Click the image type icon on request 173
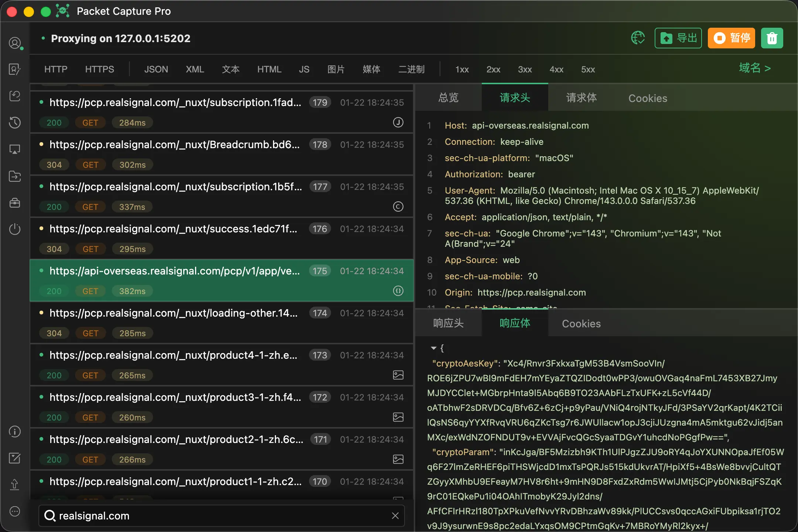Viewport: 798px width, 532px height. pos(398,375)
